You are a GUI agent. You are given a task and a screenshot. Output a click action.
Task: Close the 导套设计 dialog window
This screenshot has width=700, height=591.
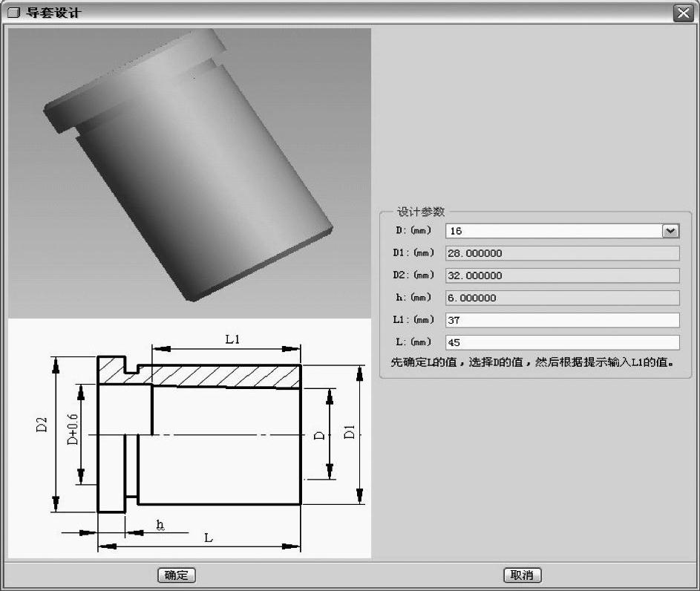coord(682,13)
